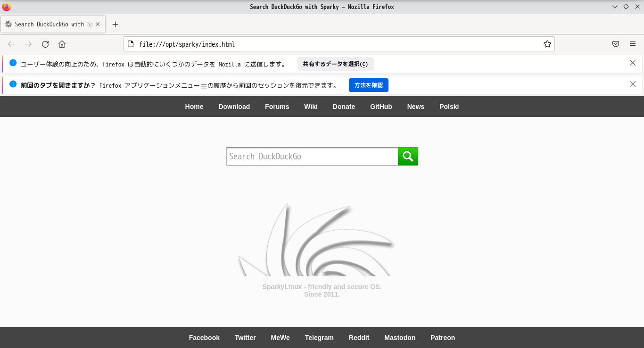Open Forums in the top navigation
The height and width of the screenshot is (348, 644).
click(x=277, y=107)
